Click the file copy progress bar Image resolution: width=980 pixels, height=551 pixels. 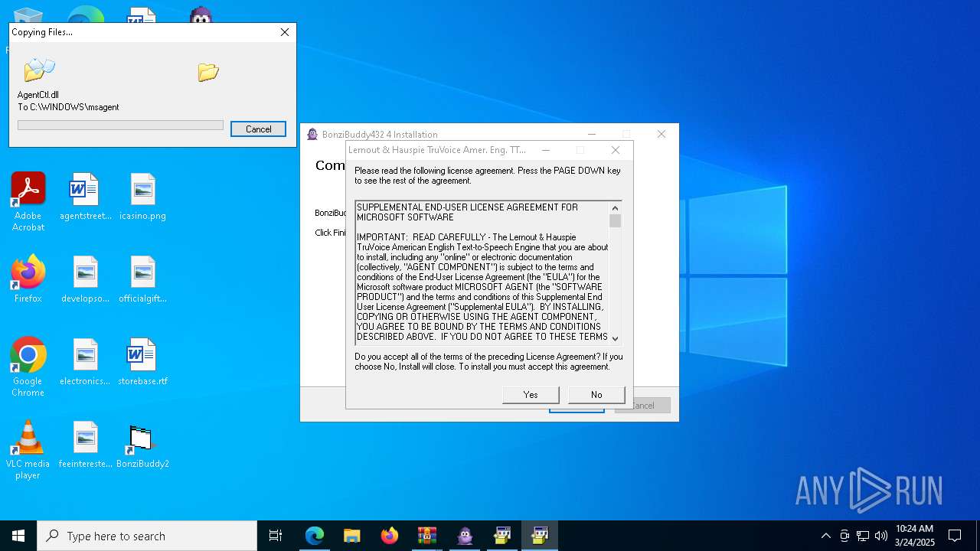120,125
